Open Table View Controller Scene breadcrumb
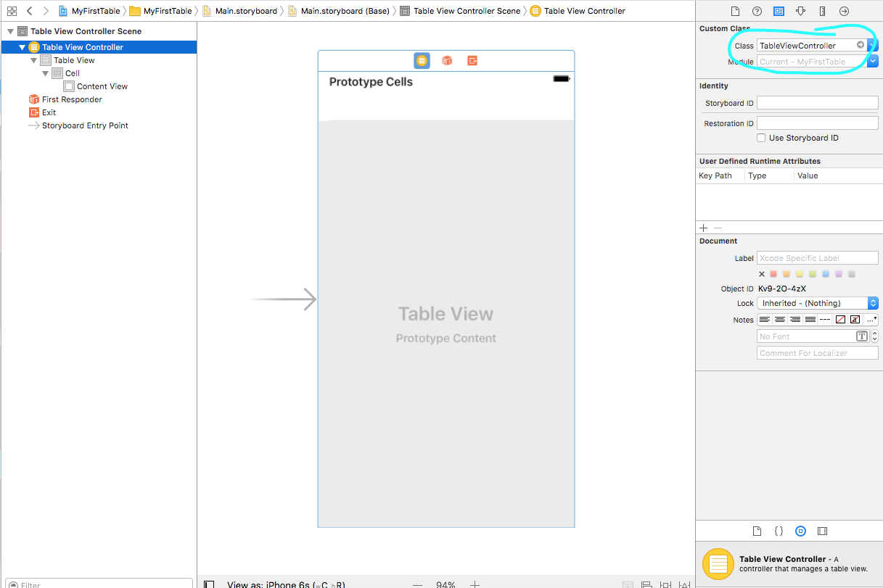The height and width of the screenshot is (588, 883). (x=461, y=11)
